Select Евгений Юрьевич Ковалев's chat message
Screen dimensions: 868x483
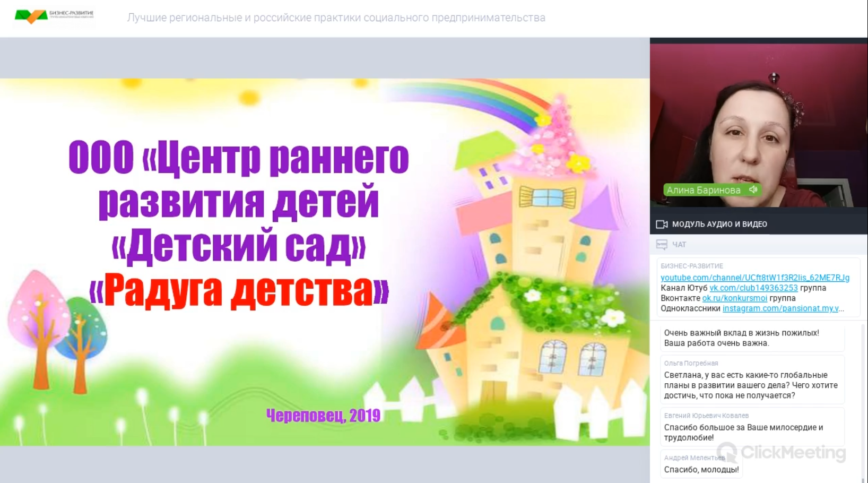(x=743, y=433)
